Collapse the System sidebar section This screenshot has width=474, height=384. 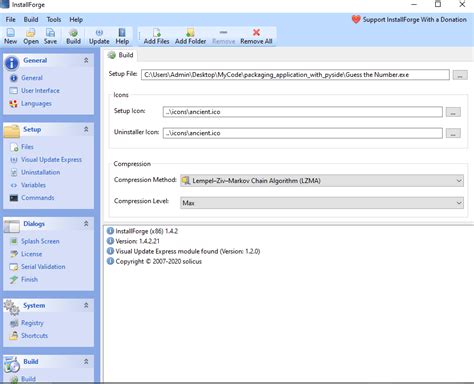(86, 305)
